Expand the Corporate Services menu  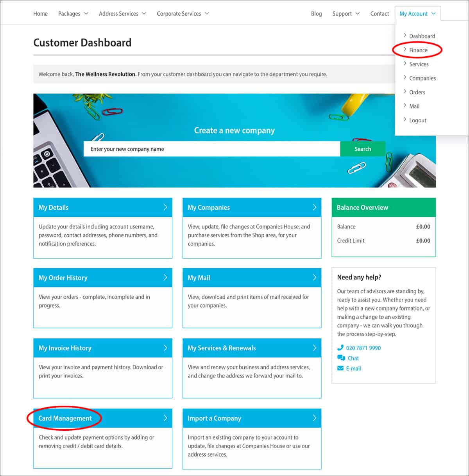click(x=183, y=14)
